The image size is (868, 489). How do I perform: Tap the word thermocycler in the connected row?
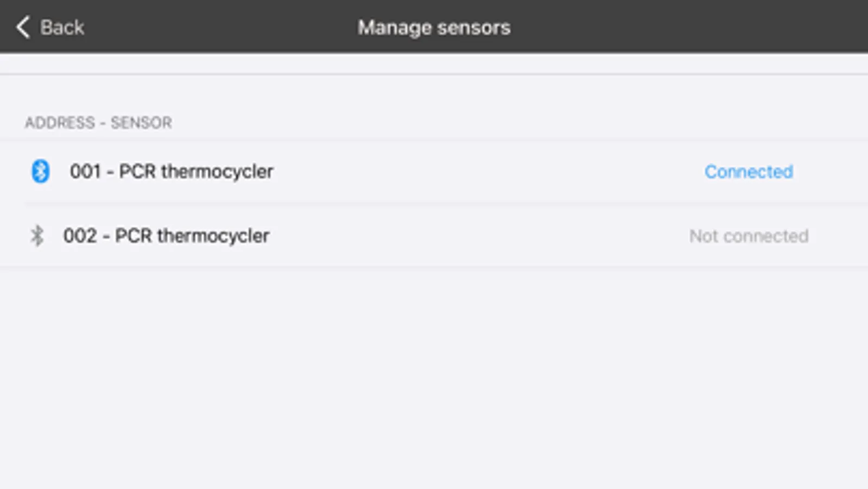point(217,172)
